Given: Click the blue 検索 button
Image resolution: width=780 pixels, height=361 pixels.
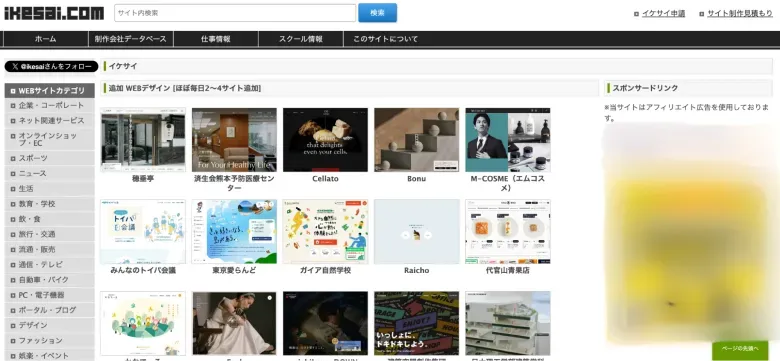Looking at the screenshot, I should 378,13.
